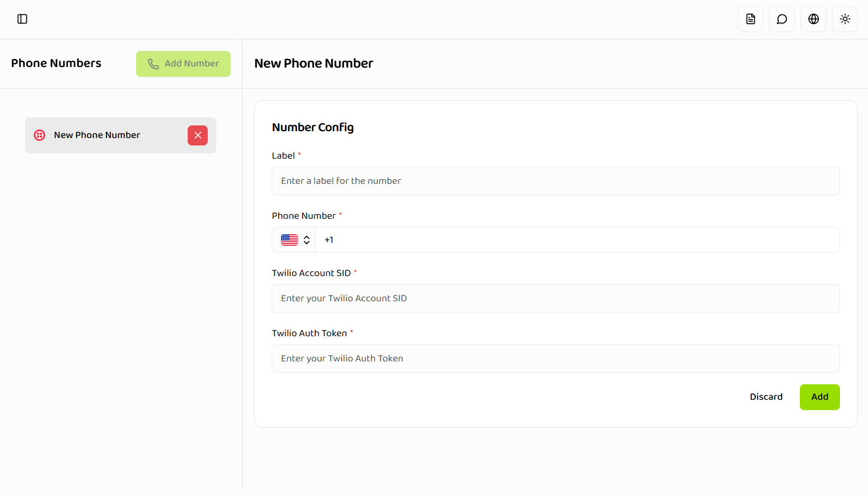Click the country selector chevron arrows

tap(307, 239)
